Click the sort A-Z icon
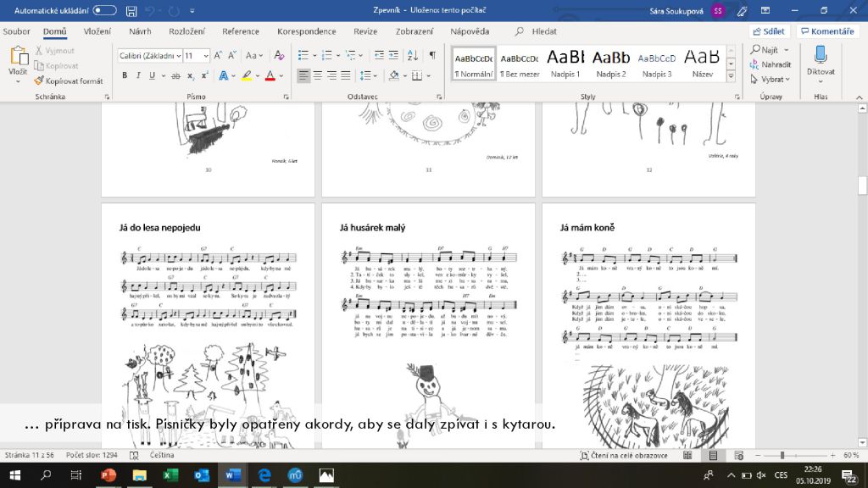The width and height of the screenshot is (868, 488). (x=413, y=55)
